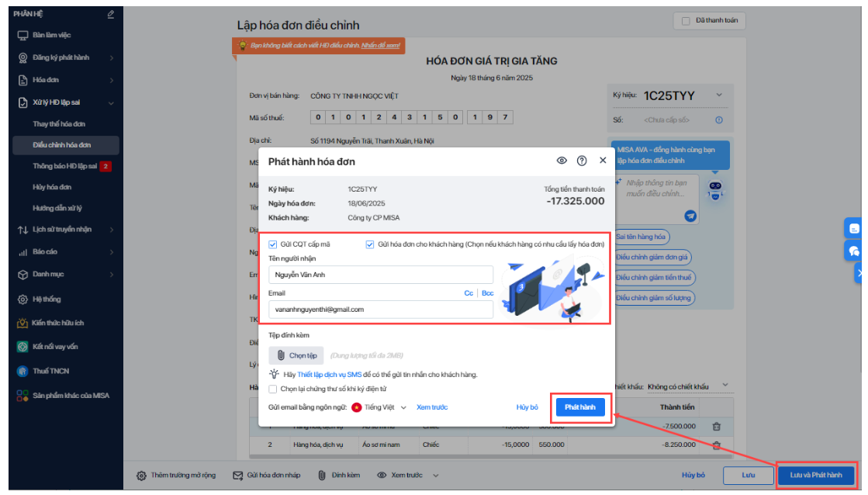Screen dimensions: 868x495
Task: Click the Cc link
Action: click(469, 293)
